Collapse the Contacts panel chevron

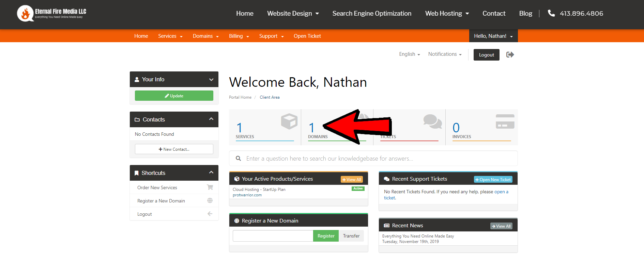[211, 119]
